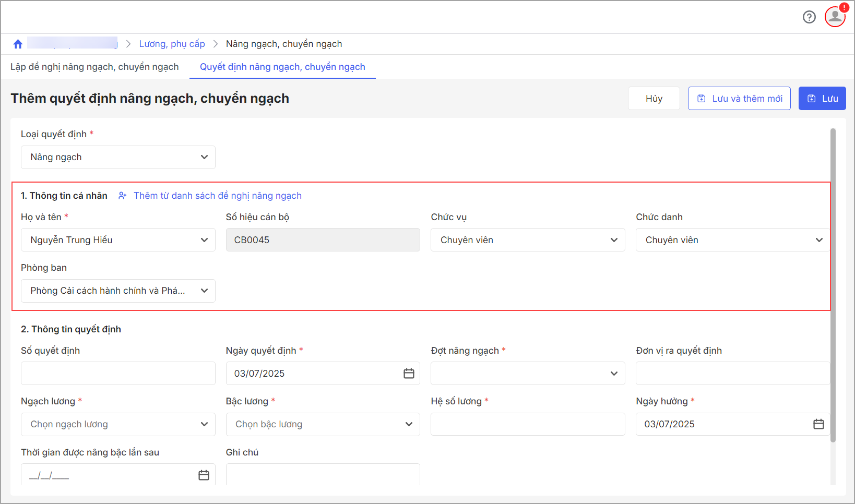Expand the Loại quyết định dropdown
The image size is (855, 504).
tap(118, 157)
